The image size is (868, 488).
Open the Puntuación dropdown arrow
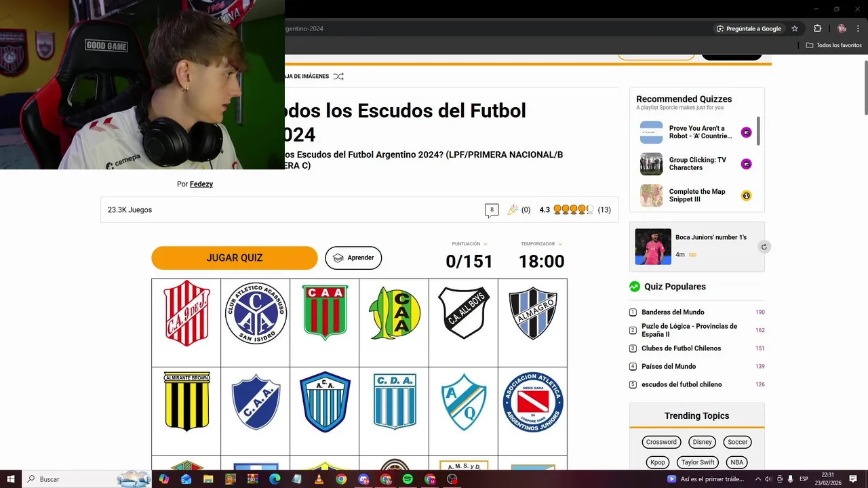[x=486, y=244]
